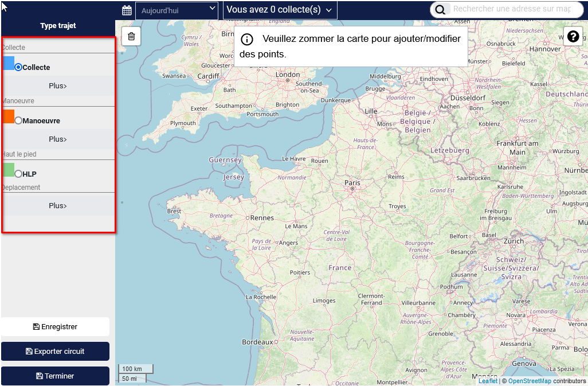Click the magnifier search icon

point(440,10)
